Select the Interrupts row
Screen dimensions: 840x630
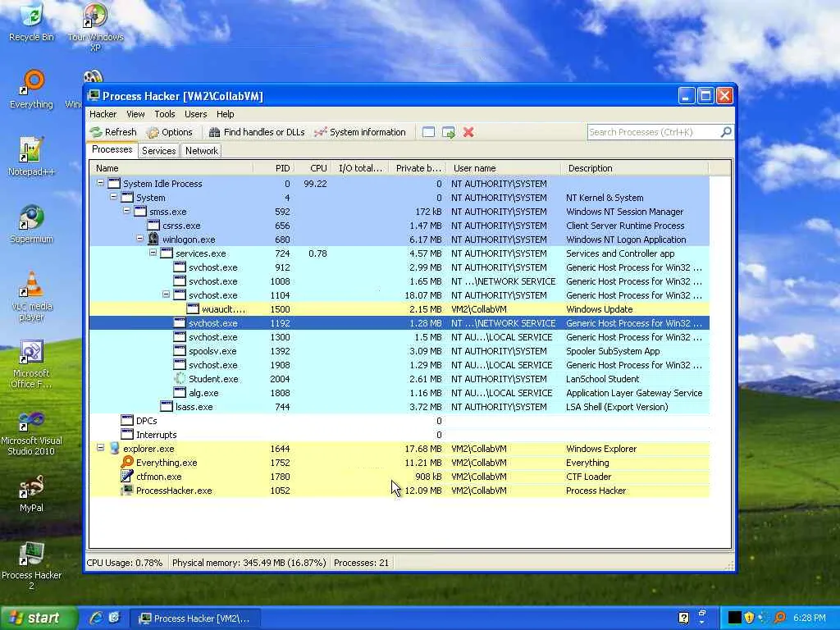[399, 435]
